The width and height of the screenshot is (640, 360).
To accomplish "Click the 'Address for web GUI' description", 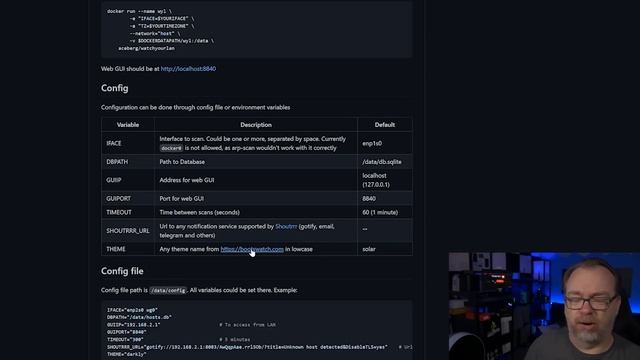I will [x=187, y=180].
